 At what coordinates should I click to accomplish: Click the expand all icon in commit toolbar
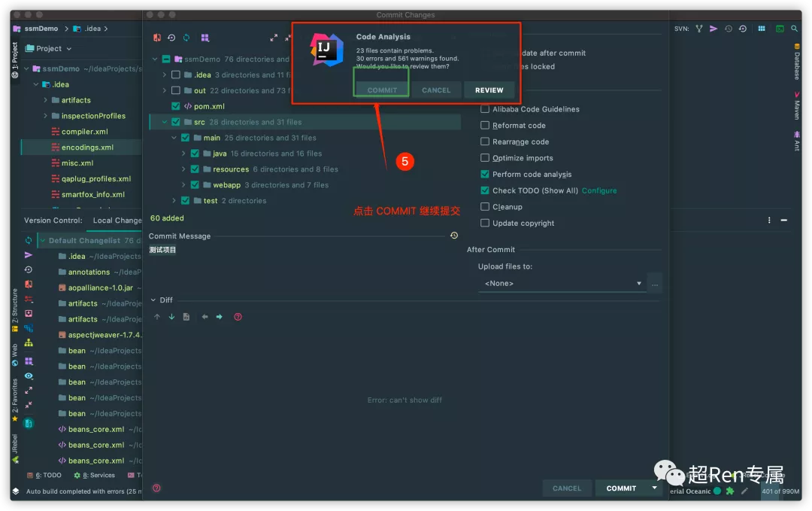click(x=274, y=38)
